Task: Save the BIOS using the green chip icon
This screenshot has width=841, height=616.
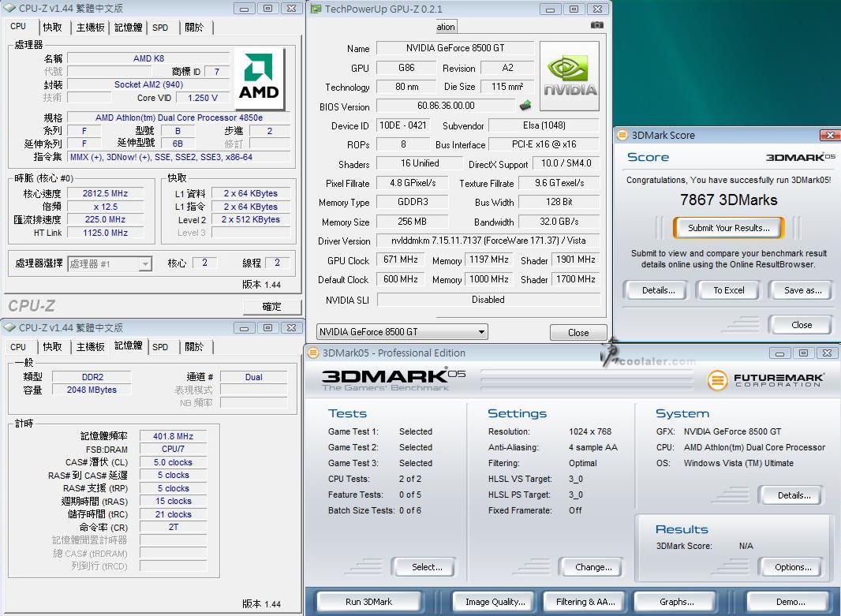Action: 525,105
